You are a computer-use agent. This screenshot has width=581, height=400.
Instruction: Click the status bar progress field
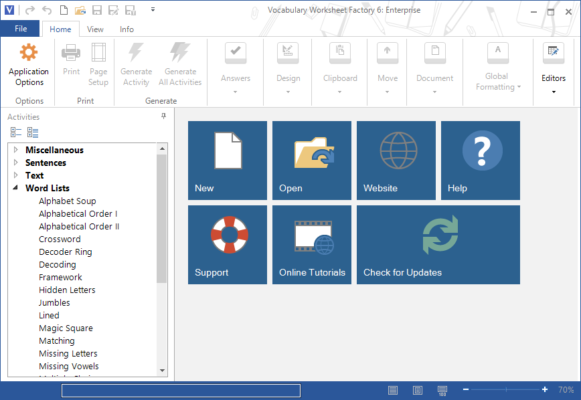pos(181,390)
